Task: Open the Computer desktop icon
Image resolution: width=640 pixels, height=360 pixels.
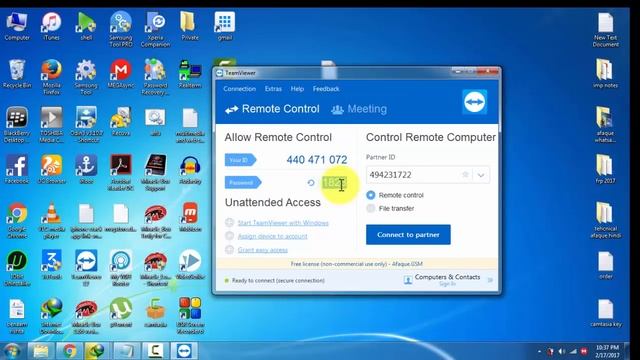Action: pos(17,27)
